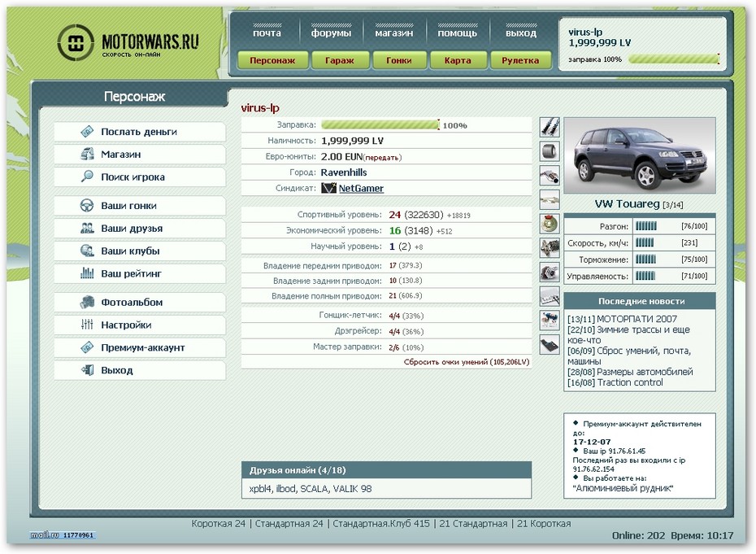Switch to the Рулетка tab
Viewport: 756px width, 554px height.
click(520, 60)
